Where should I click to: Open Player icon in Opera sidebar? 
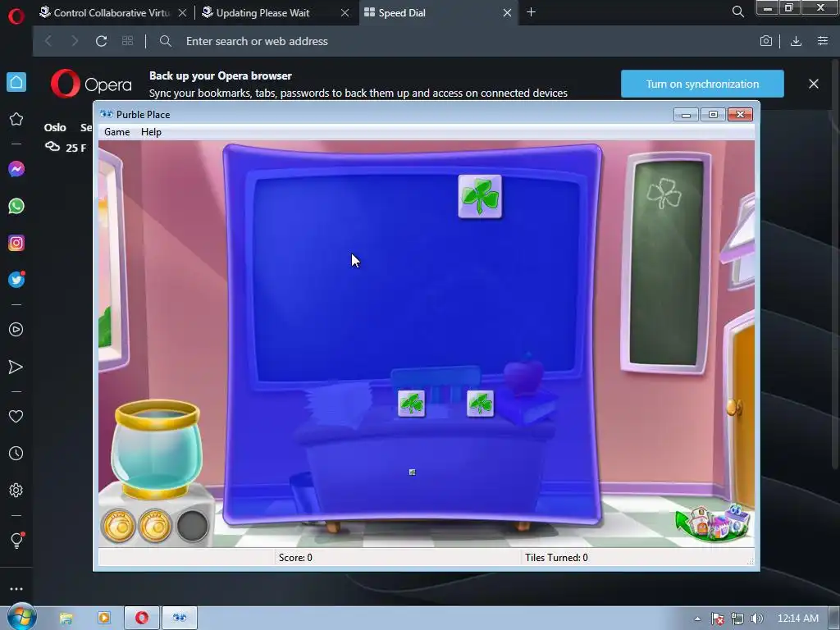(16, 330)
